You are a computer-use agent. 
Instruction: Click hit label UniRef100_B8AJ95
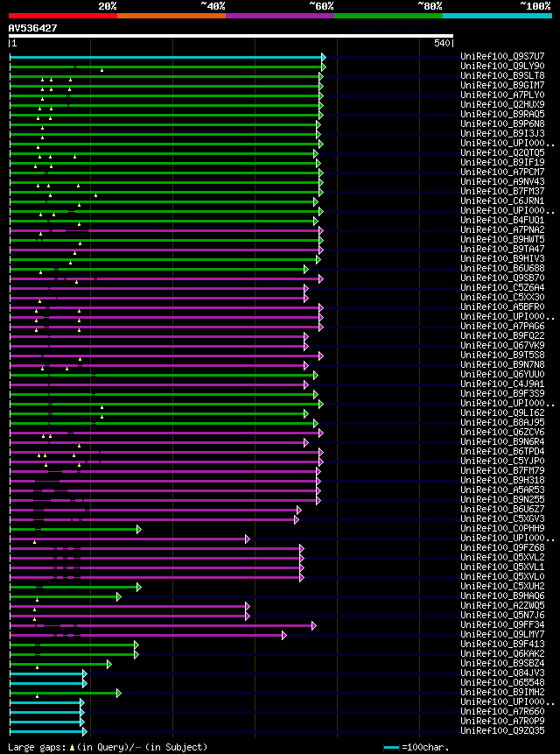503,423
